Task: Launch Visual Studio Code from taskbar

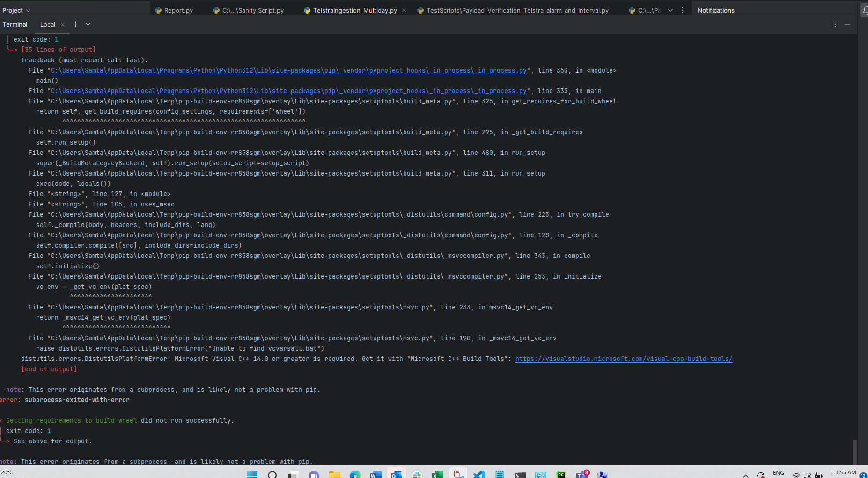Action: pos(478,474)
